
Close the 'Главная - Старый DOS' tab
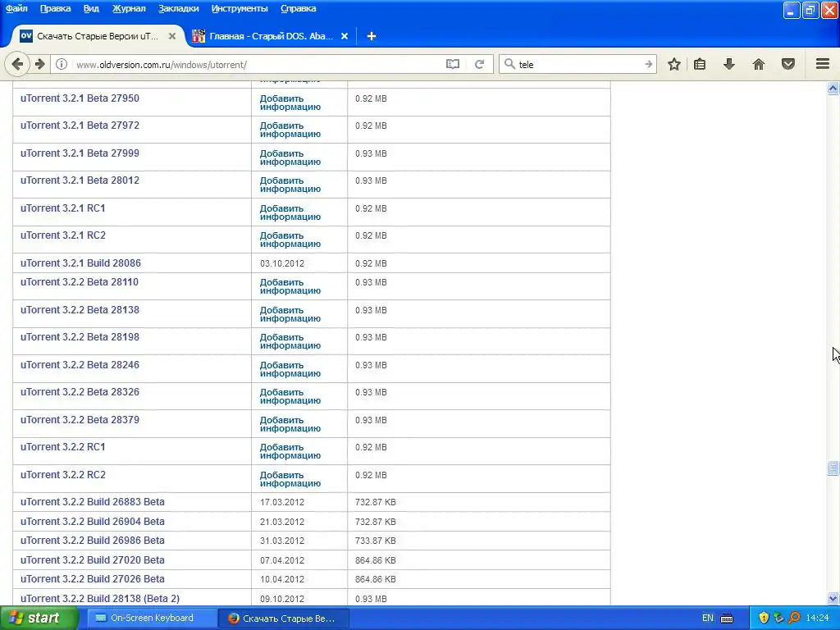tap(345, 36)
